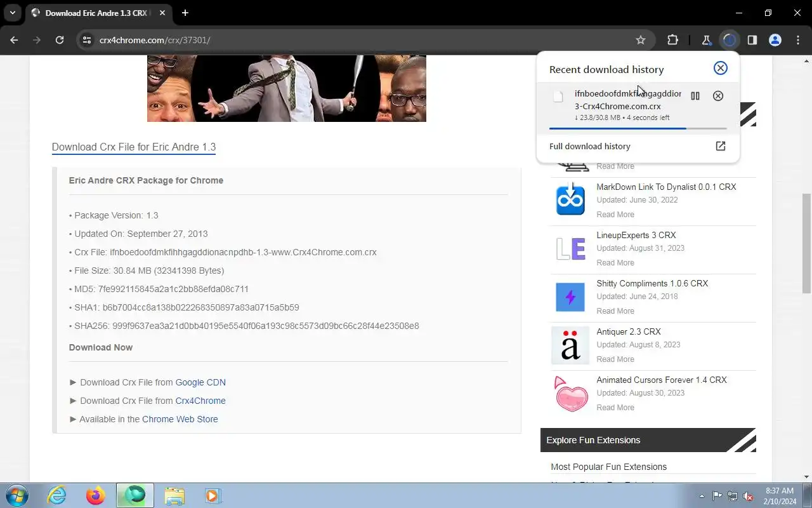Open the Windows Start button

(16, 495)
